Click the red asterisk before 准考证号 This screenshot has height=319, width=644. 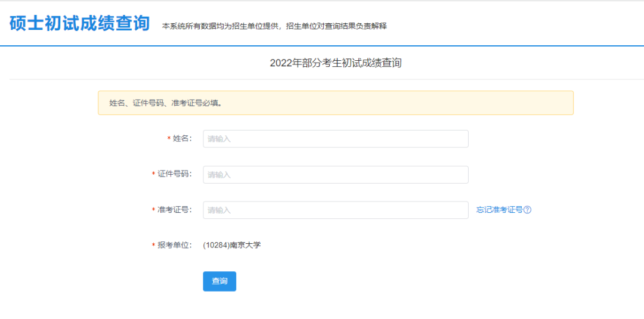click(154, 210)
